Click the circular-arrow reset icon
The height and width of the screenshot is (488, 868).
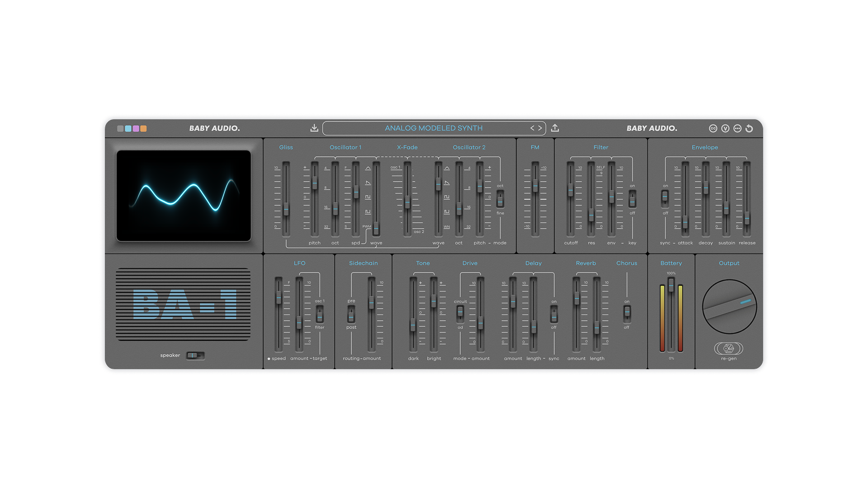[749, 129]
